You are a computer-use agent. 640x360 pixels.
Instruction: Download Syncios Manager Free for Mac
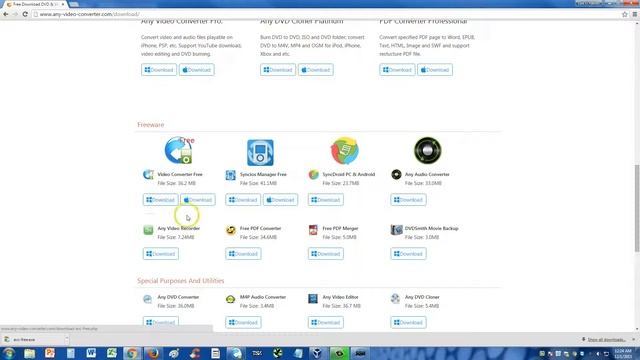tap(280, 200)
